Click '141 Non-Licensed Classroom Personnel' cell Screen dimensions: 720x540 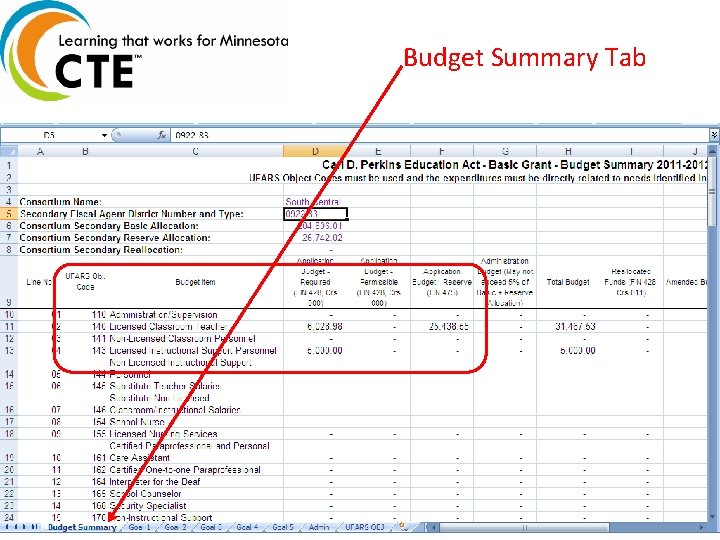pyautogui.click(x=182, y=339)
